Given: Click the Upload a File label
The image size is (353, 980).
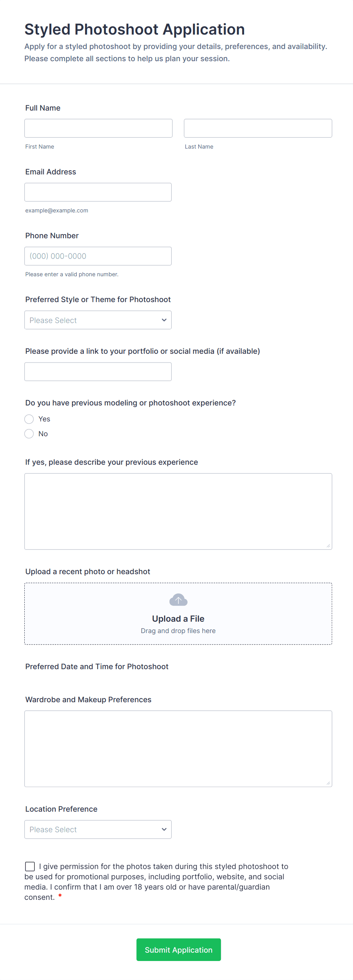Looking at the screenshot, I should pyautogui.click(x=178, y=619).
